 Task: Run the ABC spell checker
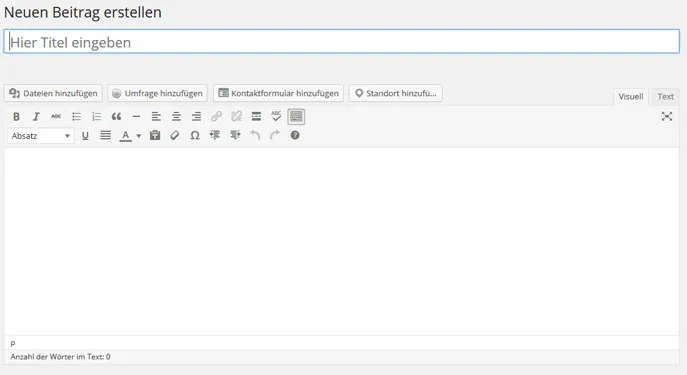[276, 117]
